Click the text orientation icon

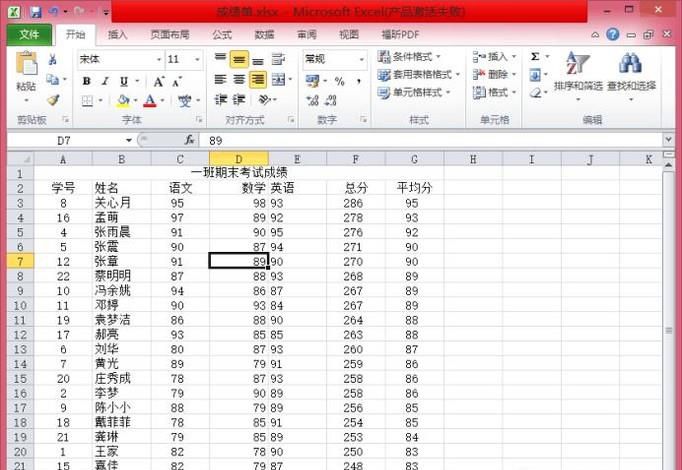point(265,100)
